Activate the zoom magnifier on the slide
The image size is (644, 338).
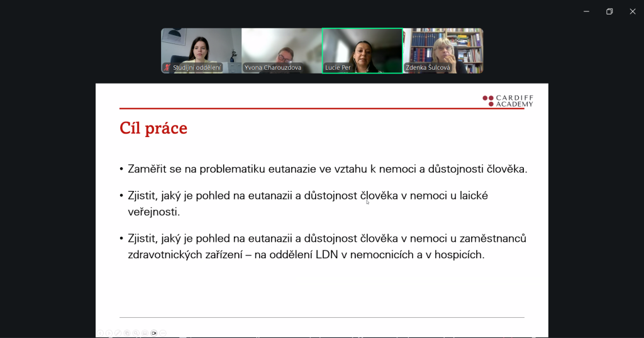point(136,333)
